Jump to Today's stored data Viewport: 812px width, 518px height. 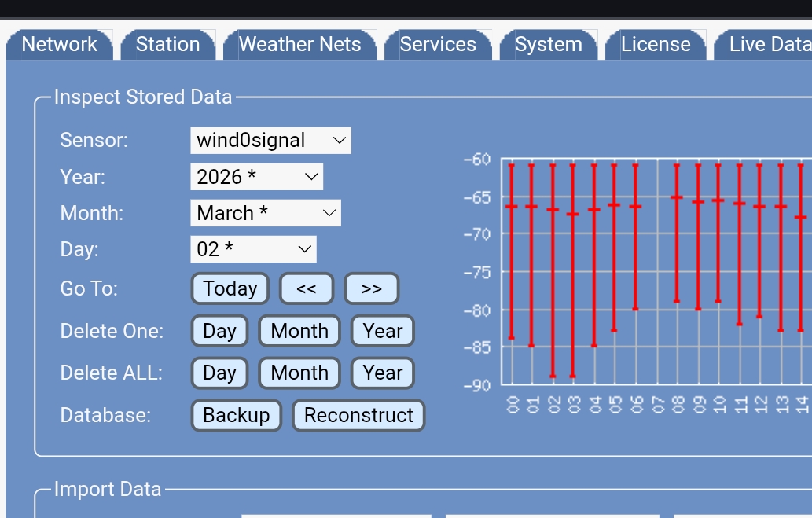pyautogui.click(x=230, y=288)
